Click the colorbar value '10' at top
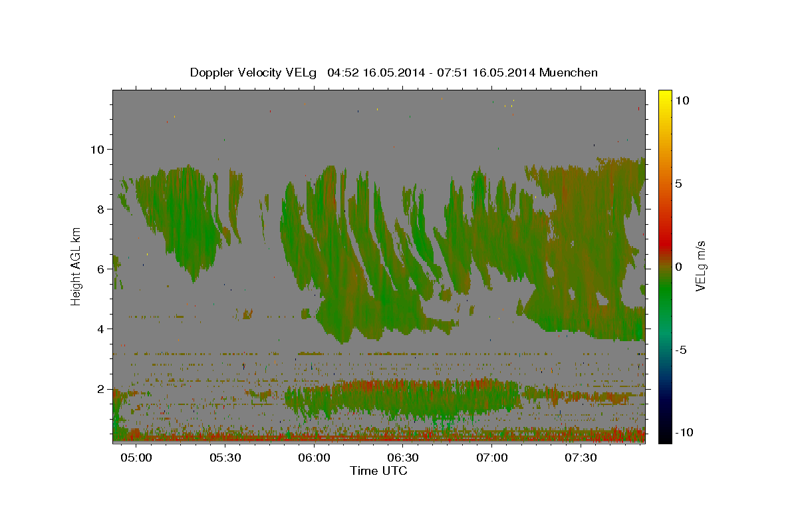Viewport: 798px width, 532px height. click(682, 100)
